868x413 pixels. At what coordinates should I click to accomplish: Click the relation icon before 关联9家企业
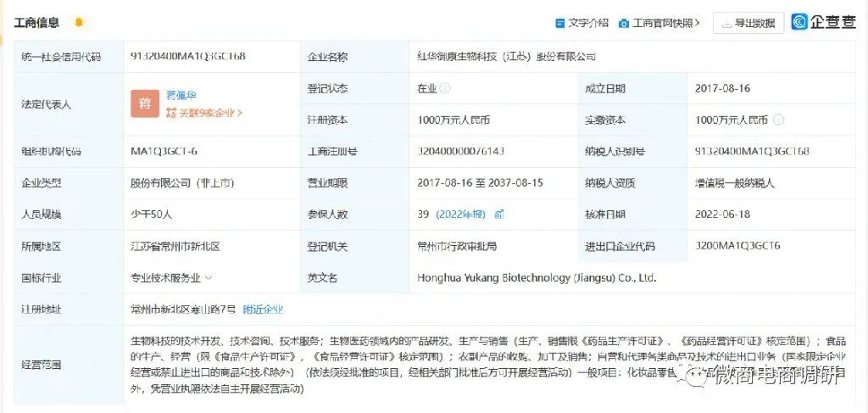pyautogui.click(x=171, y=113)
